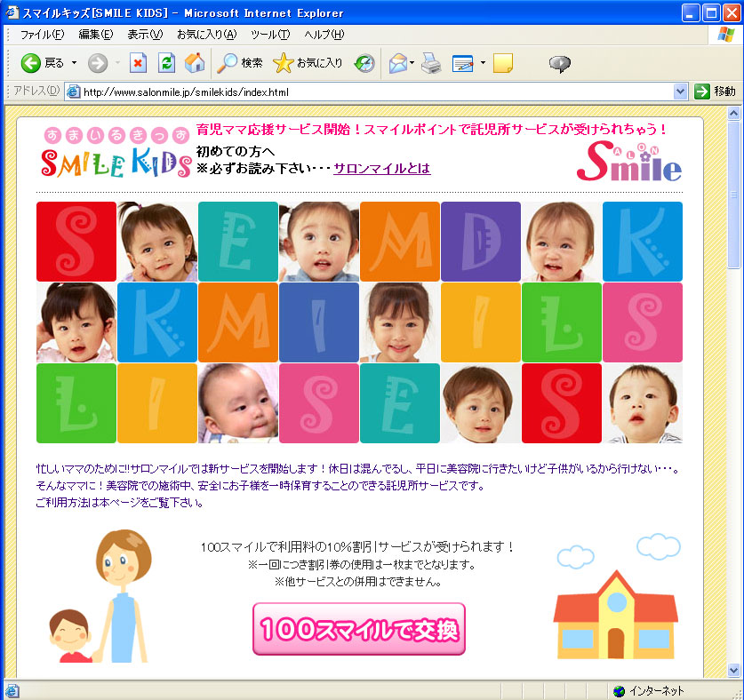744x700 pixels.
Task: Open the 表示(V) menu
Action: click(145, 35)
